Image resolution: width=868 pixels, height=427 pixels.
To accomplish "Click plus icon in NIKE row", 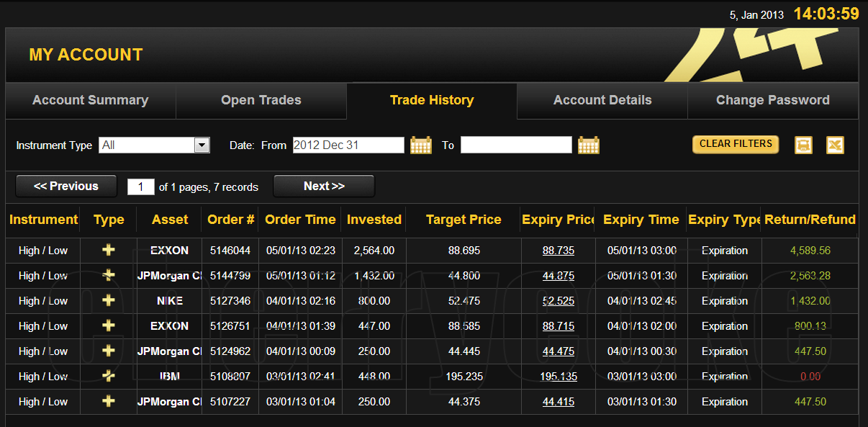I will pyautogui.click(x=109, y=300).
